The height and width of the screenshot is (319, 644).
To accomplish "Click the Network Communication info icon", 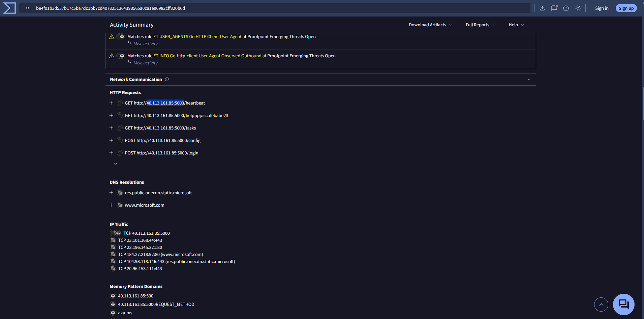I will 167,79.
